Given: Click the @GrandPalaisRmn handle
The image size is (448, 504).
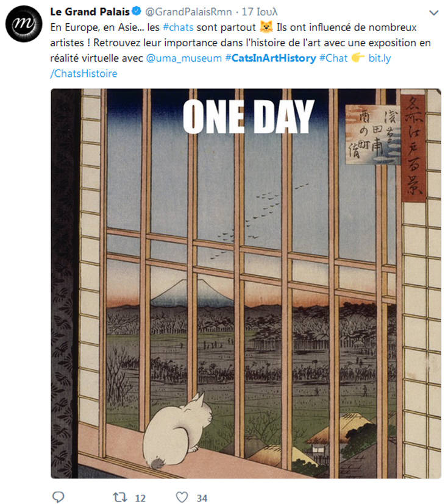Looking at the screenshot, I should pyautogui.click(x=188, y=12).
